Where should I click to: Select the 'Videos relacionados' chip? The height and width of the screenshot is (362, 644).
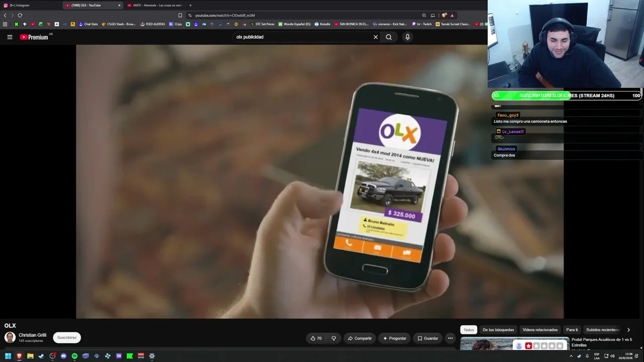click(x=540, y=330)
